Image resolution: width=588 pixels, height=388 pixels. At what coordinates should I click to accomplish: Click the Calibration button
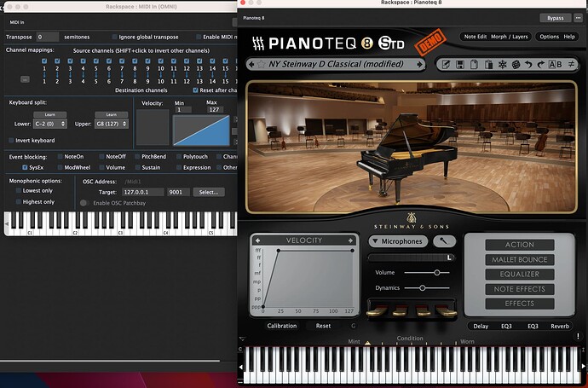point(281,326)
